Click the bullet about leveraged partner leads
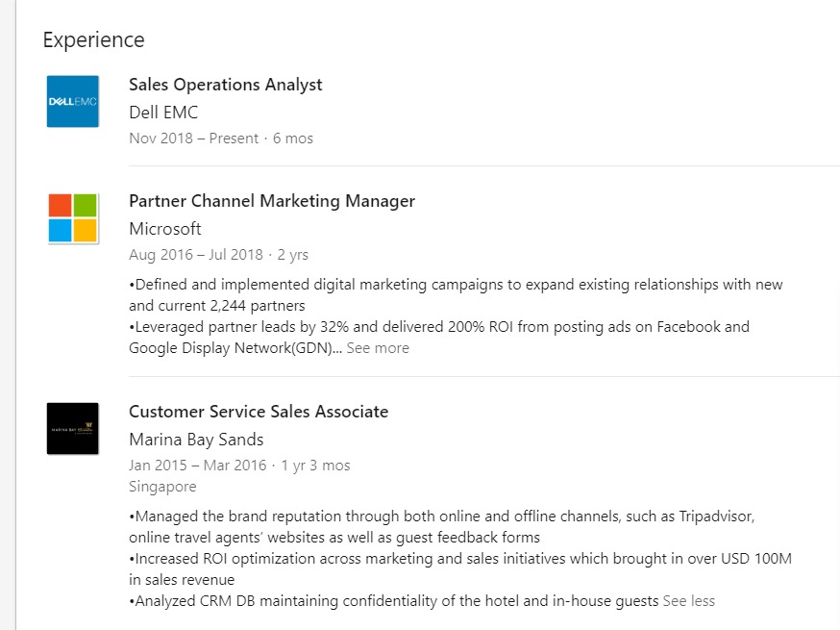The width and height of the screenshot is (840, 630). pyautogui.click(x=438, y=327)
